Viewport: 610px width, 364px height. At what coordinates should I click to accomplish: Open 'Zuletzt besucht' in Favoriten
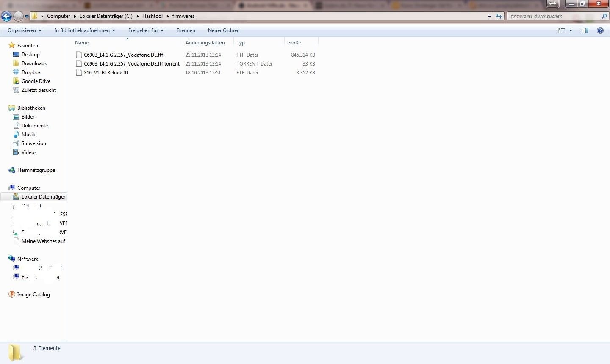pyautogui.click(x=39, y=90)
